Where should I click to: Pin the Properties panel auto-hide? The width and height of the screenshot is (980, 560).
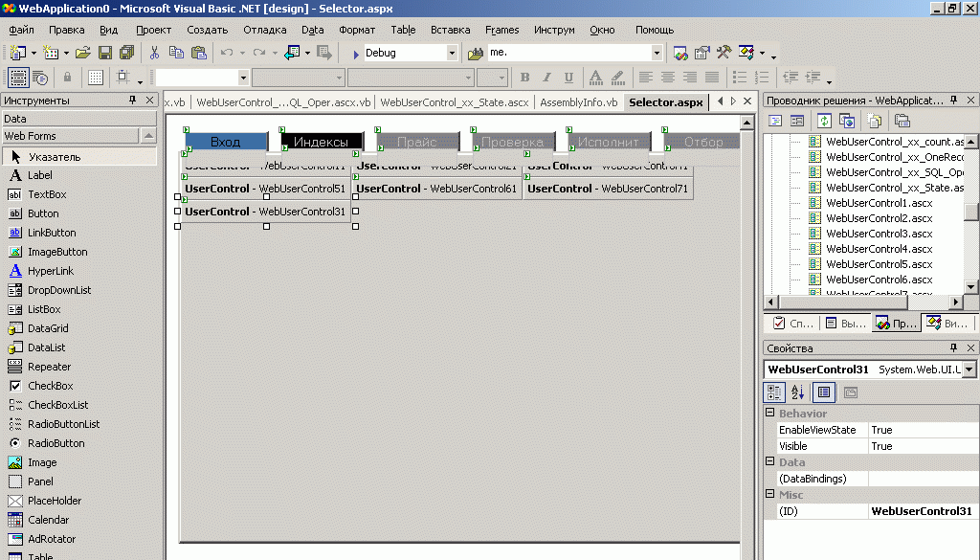coord(954,348)
